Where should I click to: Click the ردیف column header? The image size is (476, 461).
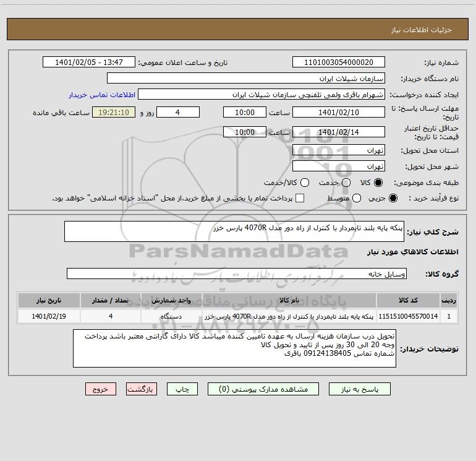[449, 300]
